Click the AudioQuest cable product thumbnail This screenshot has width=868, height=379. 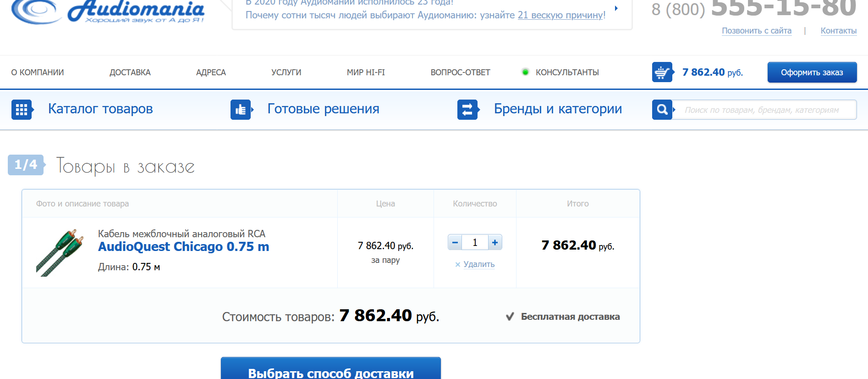pyautogui.click(x=60, y=252)
